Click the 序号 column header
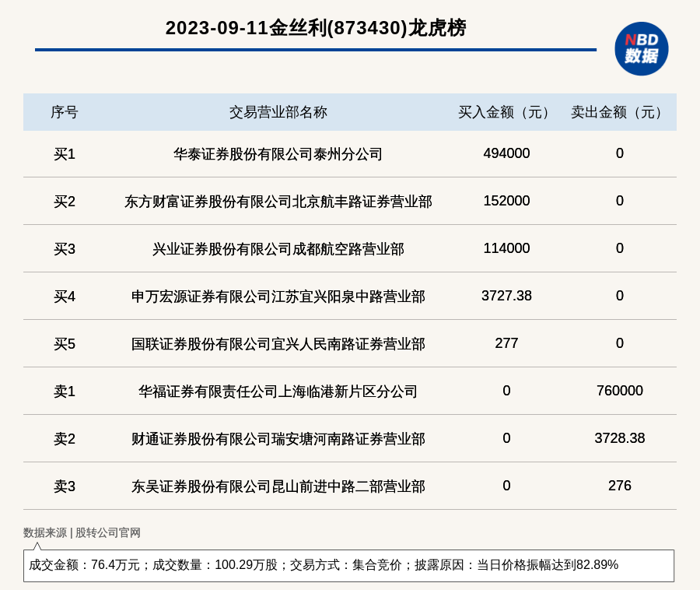This screenshot has width=700, height=590. pos(65,112)
